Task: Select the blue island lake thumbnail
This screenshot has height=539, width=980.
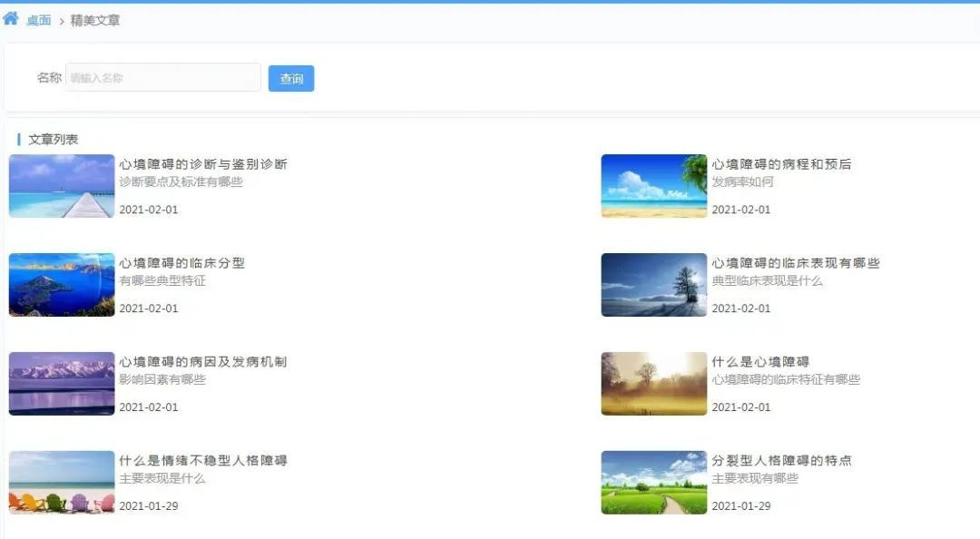Action: 62,285
